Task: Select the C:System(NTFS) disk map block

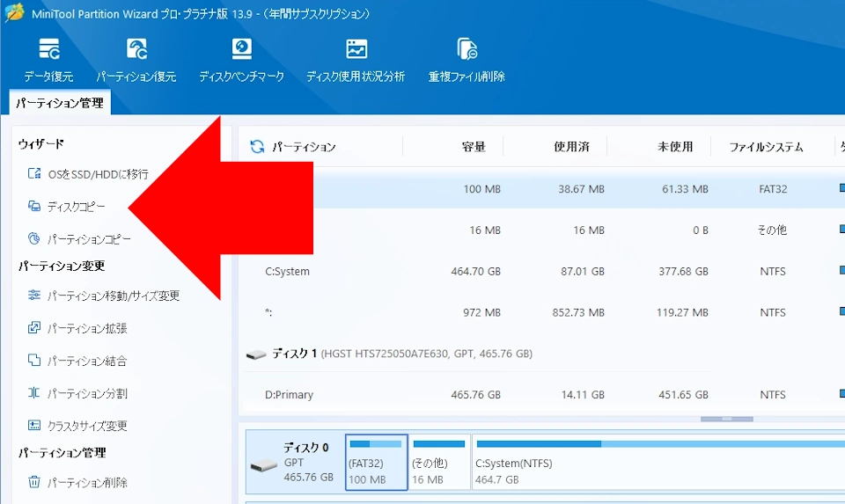Action: click(x=658, y=463)
